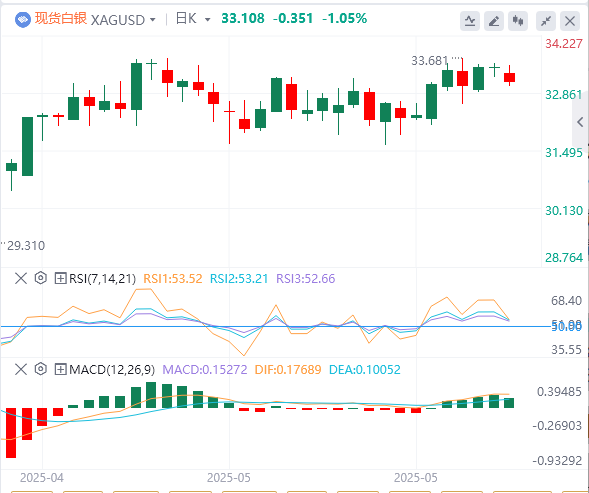Click the MACD(12,26,9) indicator label
This screenshot has width=589, height=493.
pyautogui.click(x=112, y=370)
